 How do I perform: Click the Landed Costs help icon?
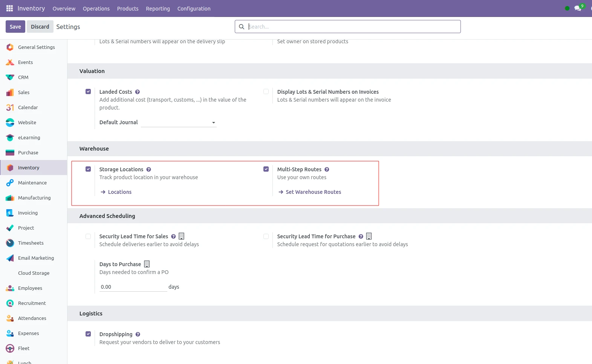point(138,92)
